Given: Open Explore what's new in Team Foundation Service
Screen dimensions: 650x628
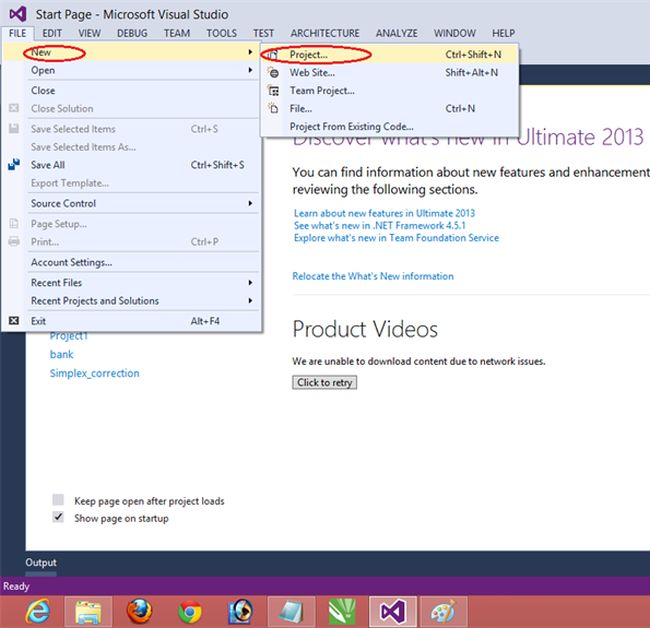Looking at the screenshot, I should click(396, 238).
